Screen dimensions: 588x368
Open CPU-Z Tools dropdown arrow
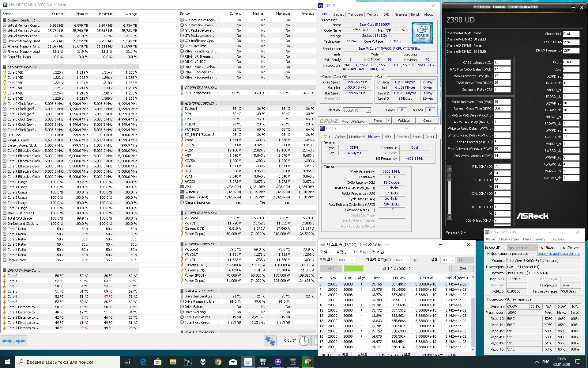coord(389,121)
